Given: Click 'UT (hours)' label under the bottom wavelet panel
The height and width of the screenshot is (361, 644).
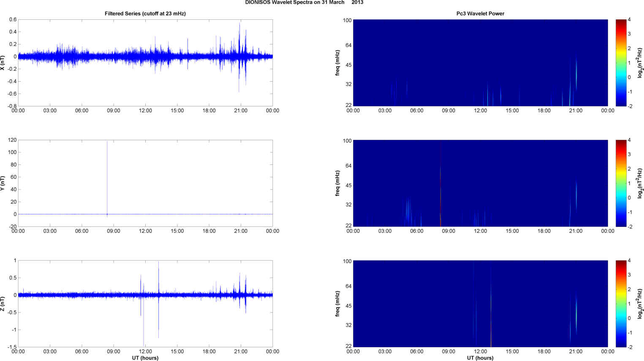Looking at the screenshot, I should point(480,358).
